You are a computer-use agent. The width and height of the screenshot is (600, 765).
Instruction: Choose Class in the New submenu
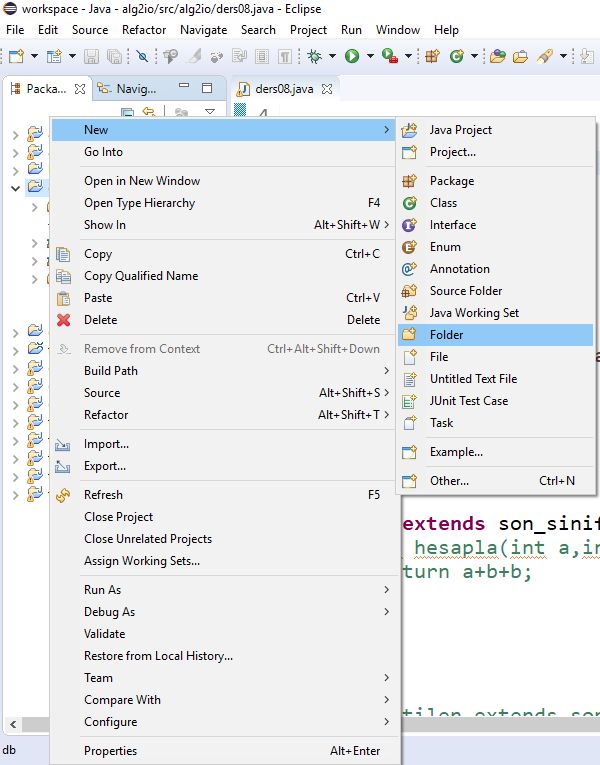495,203
